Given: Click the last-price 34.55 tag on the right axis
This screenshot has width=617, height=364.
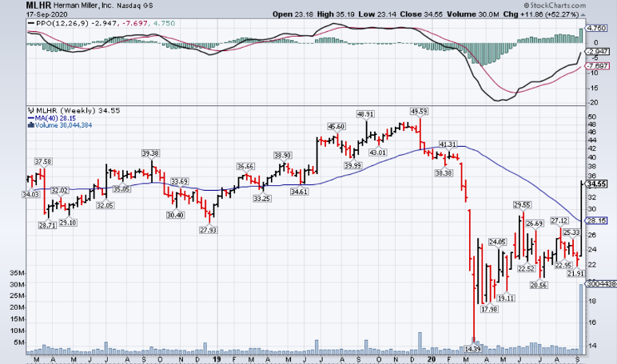Looking at the screenshot, I should [x=596, y=184].
